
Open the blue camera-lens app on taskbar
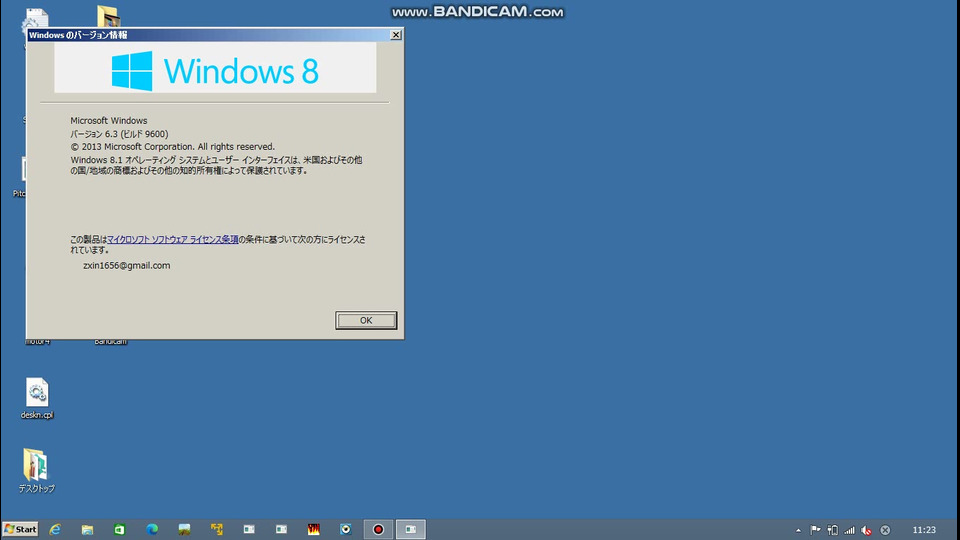pyautogui.click(x=346, y=529)
